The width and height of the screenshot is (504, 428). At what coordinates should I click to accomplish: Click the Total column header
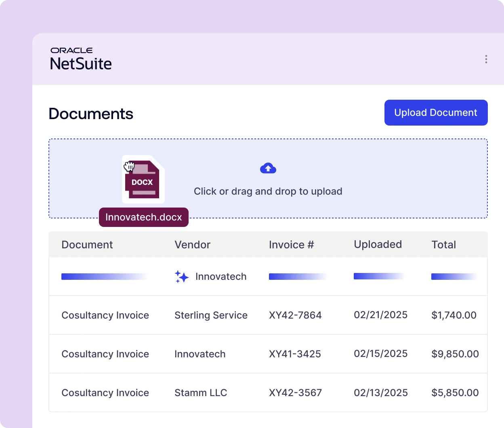click(x=443, y=245)
